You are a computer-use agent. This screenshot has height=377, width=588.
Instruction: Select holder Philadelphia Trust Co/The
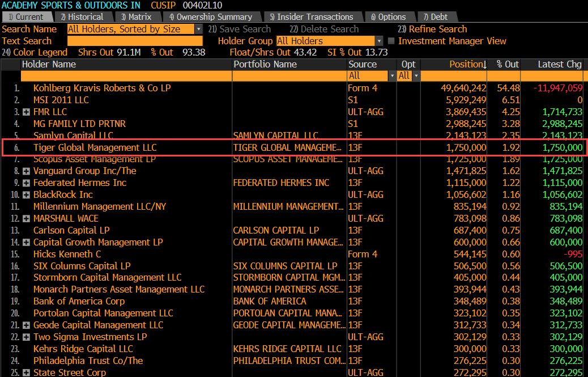[x=88, y=361]
